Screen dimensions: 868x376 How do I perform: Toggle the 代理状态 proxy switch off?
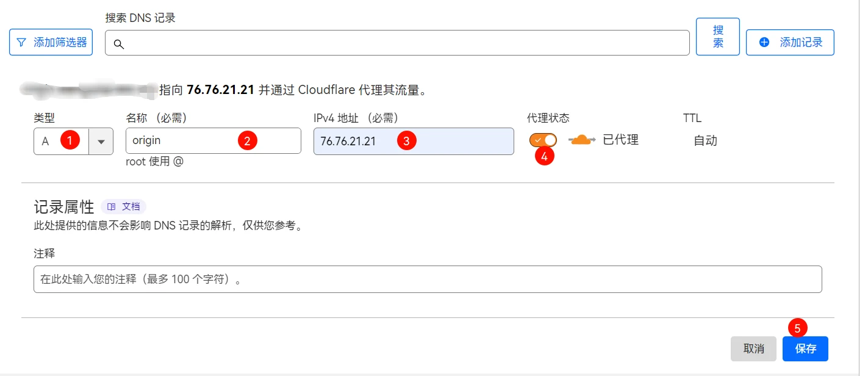coord(543,140)
